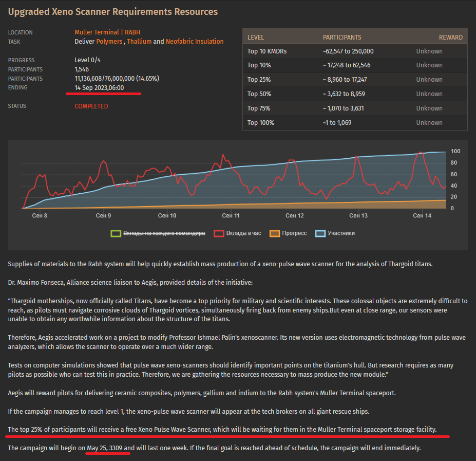Click the COMPLETED status text

click(x=91, y=106)
